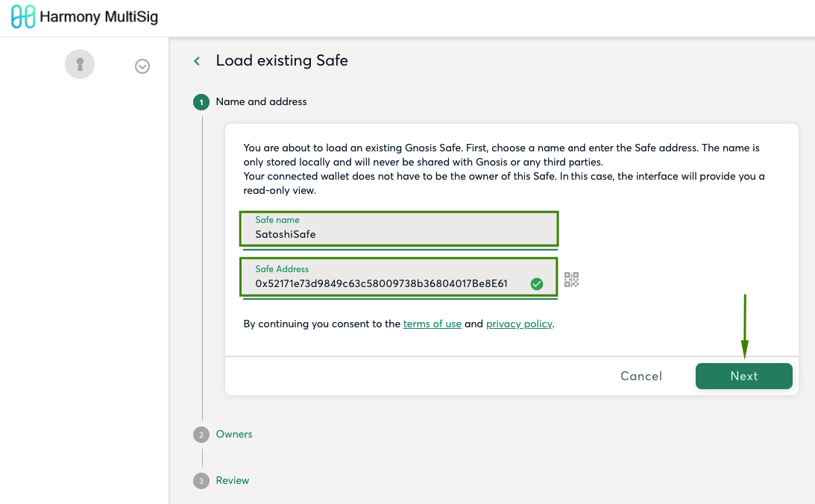
Task: Click the Harmony MultiSig logo icon
Action: [23, 16]
